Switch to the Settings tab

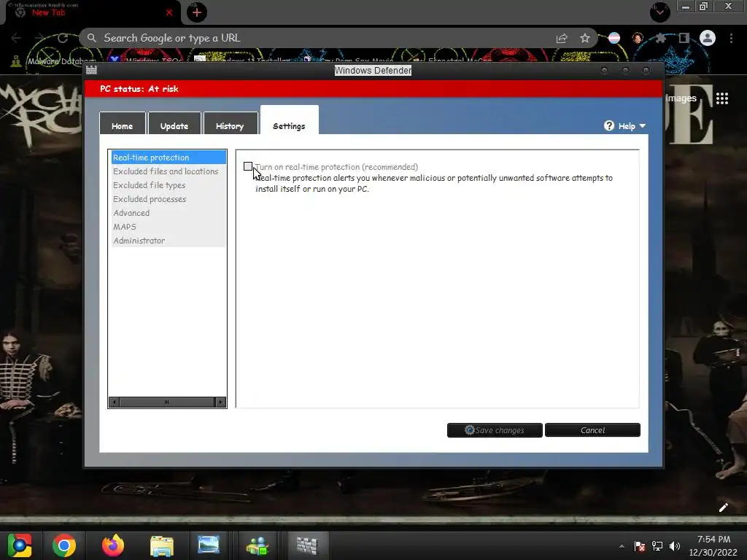(x=289, y=121)
